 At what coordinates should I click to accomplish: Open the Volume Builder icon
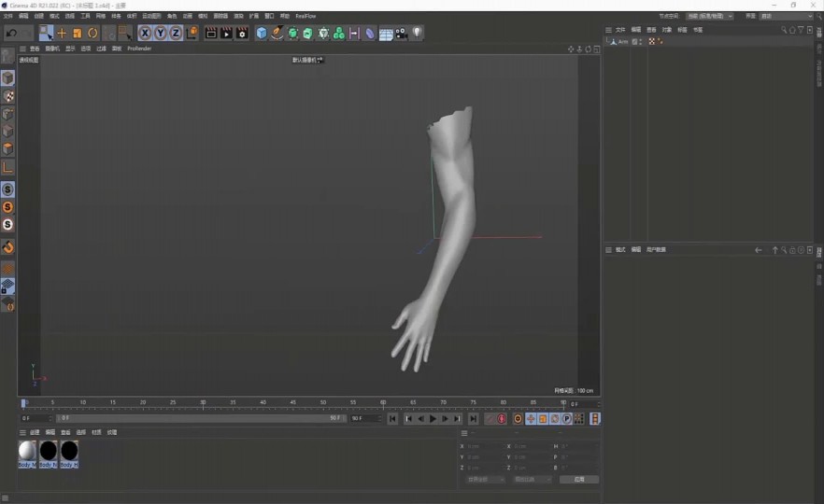click(323, 34)
